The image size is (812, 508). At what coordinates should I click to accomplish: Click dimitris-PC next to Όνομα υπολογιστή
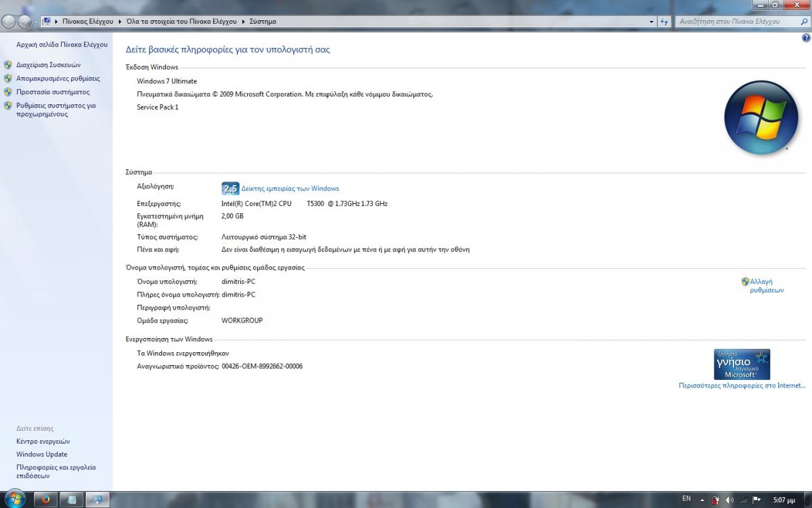pos(239,281)
